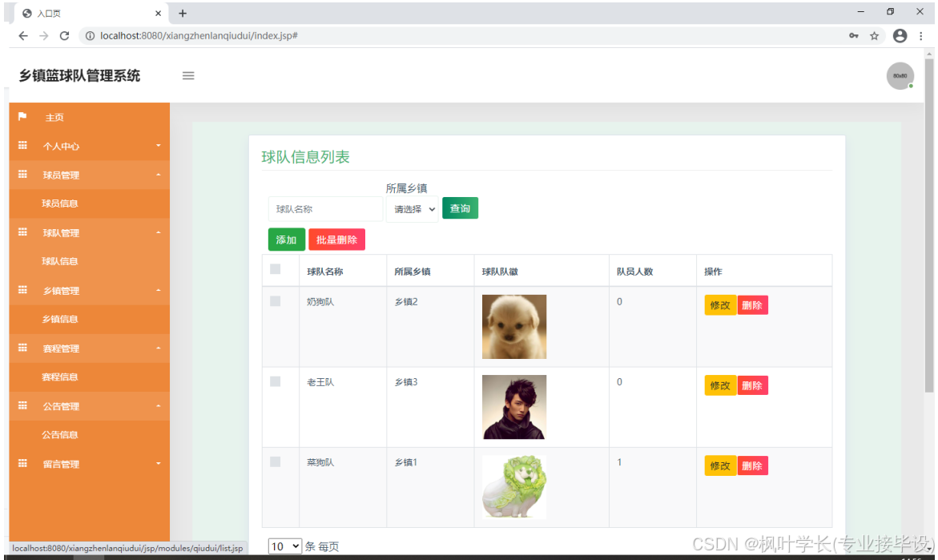This screenshot has height=560, width=938.
Task: Click the vertical page scrollbar
Action: click(x=929, y=224)
